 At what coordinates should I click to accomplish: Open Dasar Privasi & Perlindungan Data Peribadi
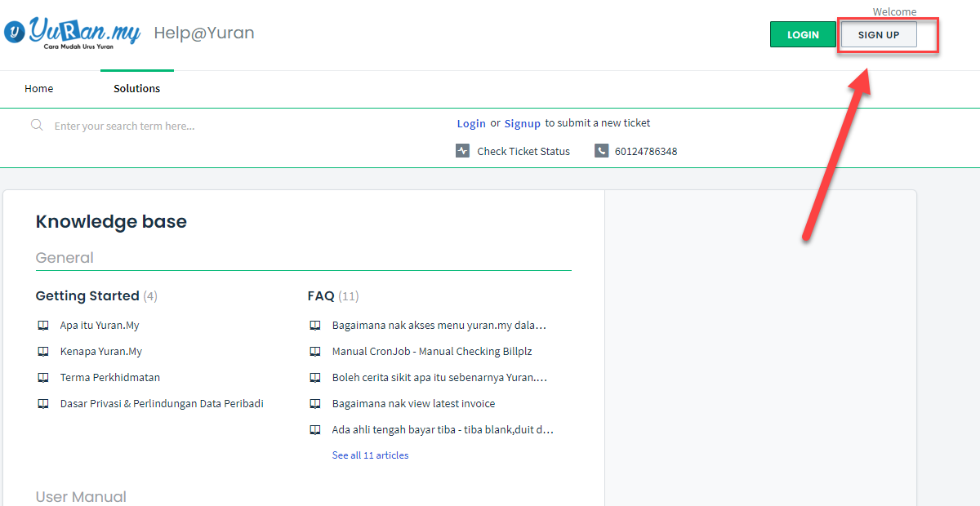(x=162, y=403)
